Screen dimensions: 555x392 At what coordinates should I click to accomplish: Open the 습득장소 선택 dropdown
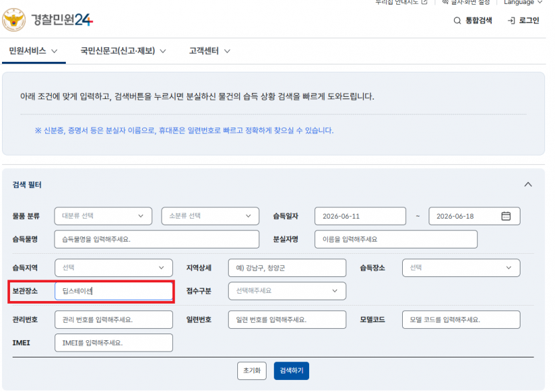[461, 268]
